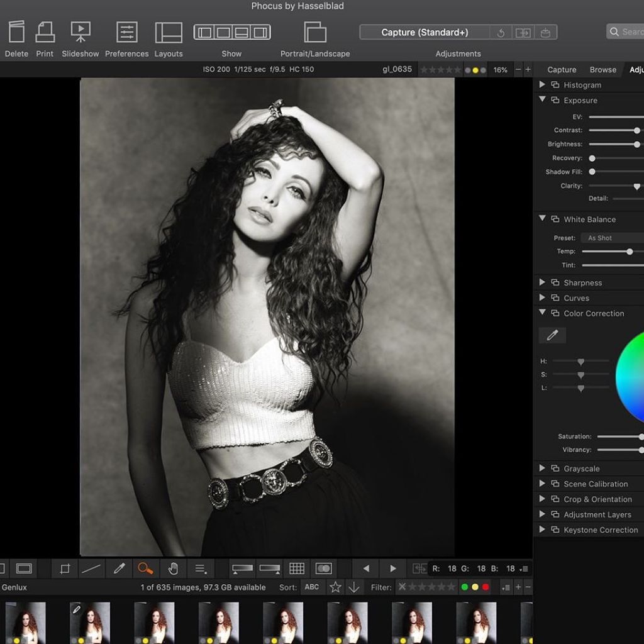Expand the Grayscale section
This screenshot has width=644, height=644.
[542, 469]
